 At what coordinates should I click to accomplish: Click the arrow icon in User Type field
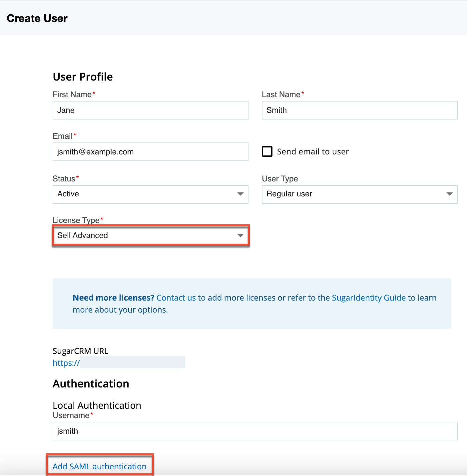449,194
